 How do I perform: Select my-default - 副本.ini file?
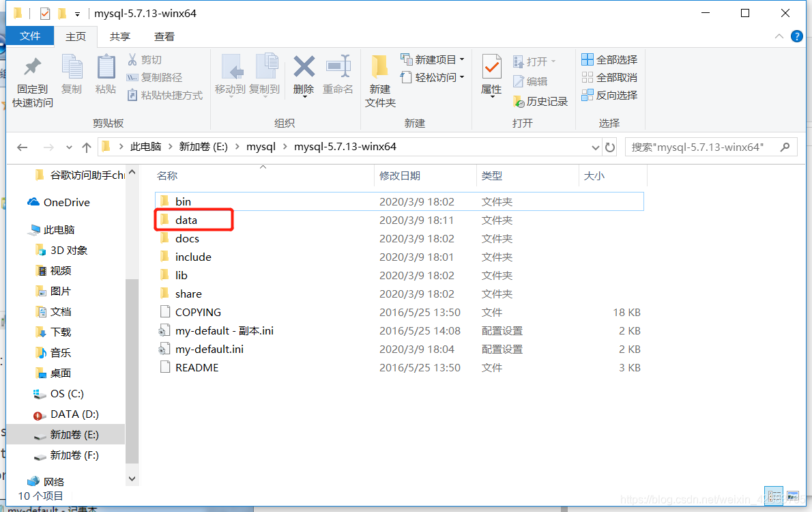coord(398,330)
